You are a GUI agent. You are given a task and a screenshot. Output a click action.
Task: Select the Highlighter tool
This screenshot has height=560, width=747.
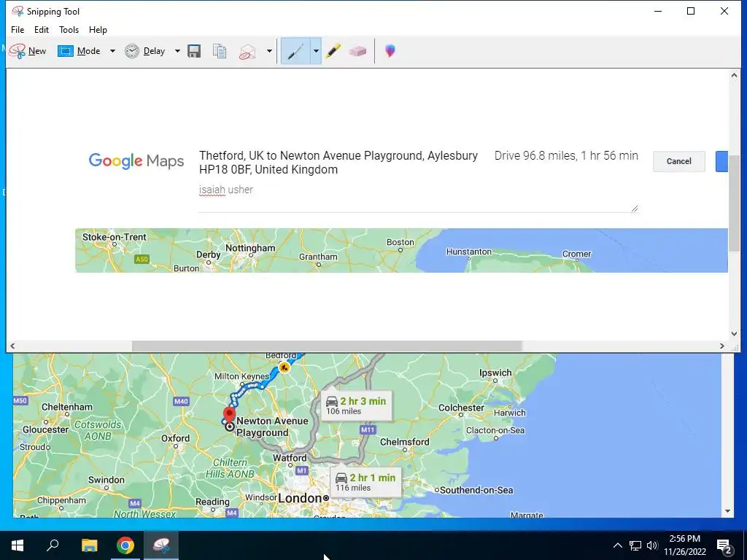click(333, 51)
